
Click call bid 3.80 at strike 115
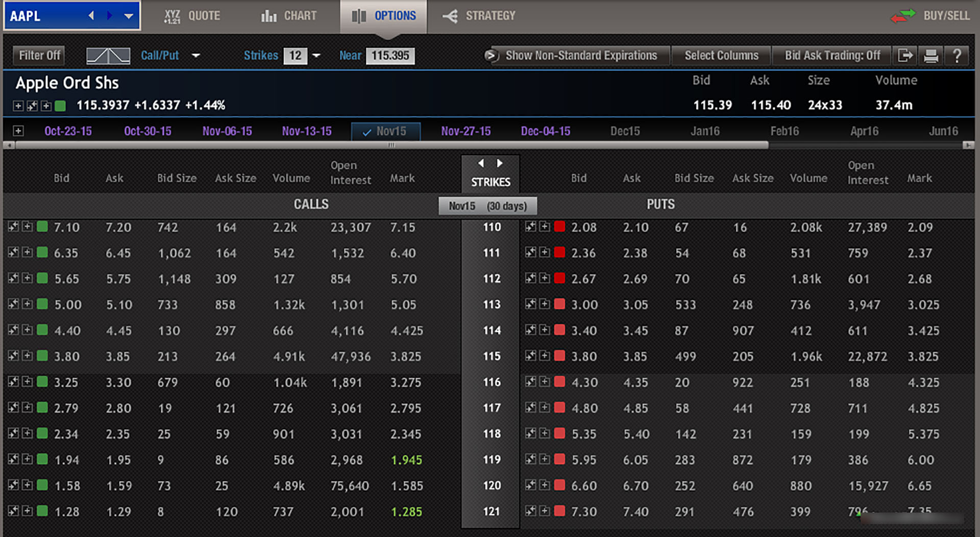[67, 356]
